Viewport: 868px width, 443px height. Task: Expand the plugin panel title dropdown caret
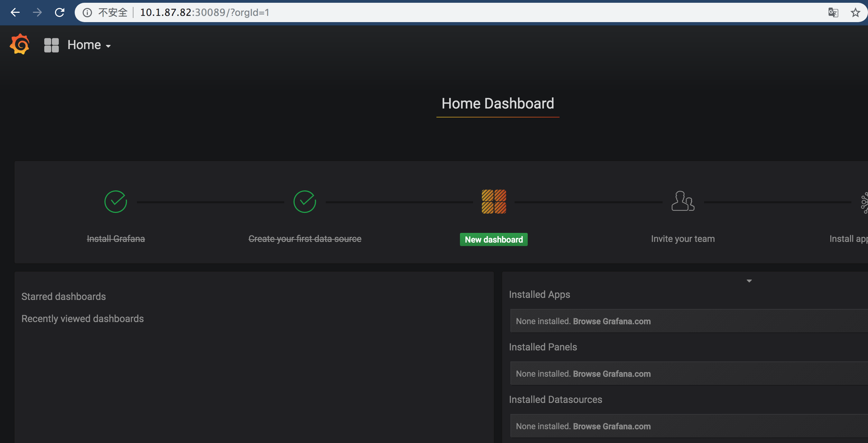[x=749, y=281]
